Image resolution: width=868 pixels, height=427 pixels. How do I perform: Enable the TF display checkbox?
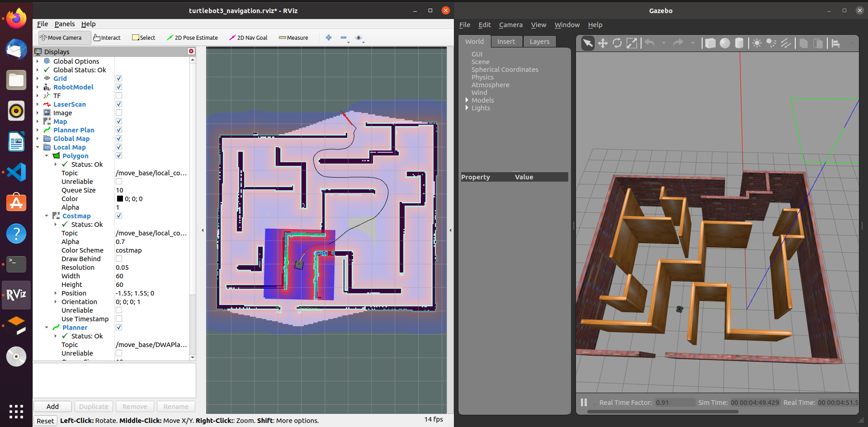coord(119,95)
